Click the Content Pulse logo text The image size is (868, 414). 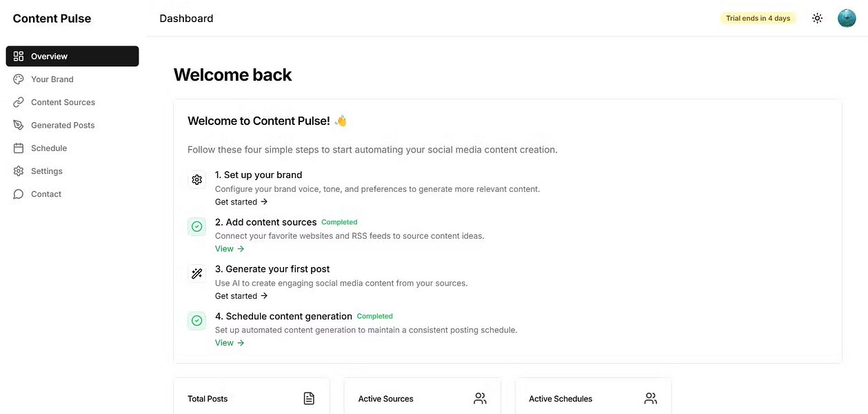tap(51, 18)
